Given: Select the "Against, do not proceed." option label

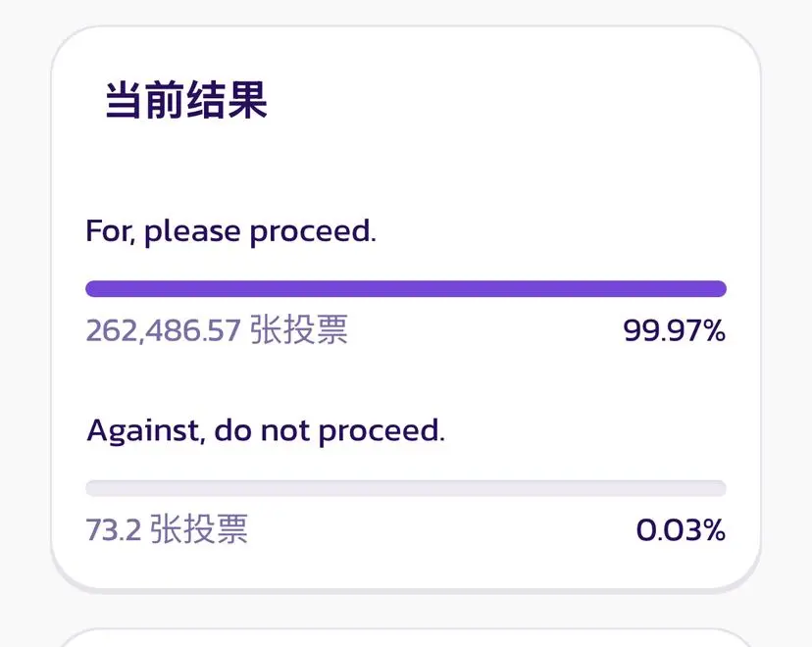Looking at the screenshot, I should 266,430.
